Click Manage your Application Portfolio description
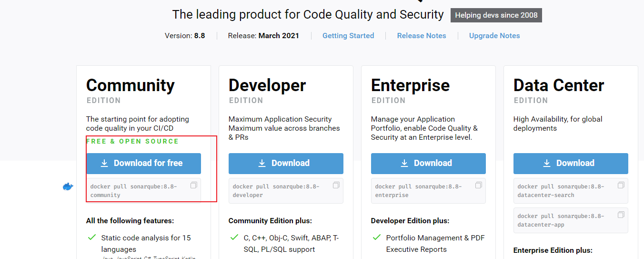This screenshot has height=259, width=644. [424, 128]
